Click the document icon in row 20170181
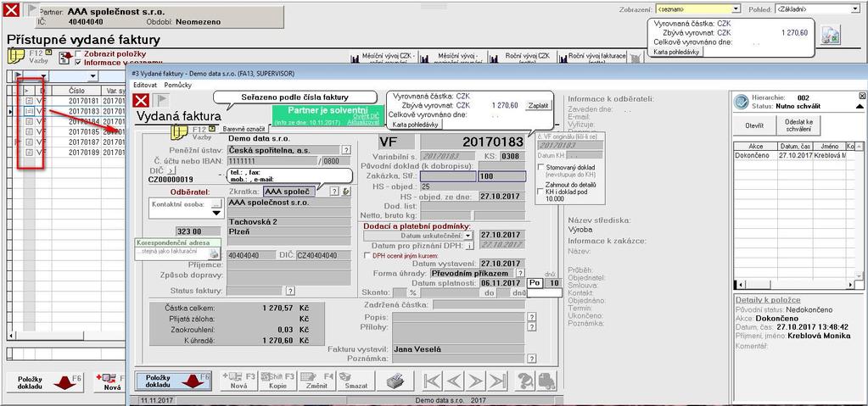Image resolution: width=868 pixels, height=406 pixels. click(30, 101)
